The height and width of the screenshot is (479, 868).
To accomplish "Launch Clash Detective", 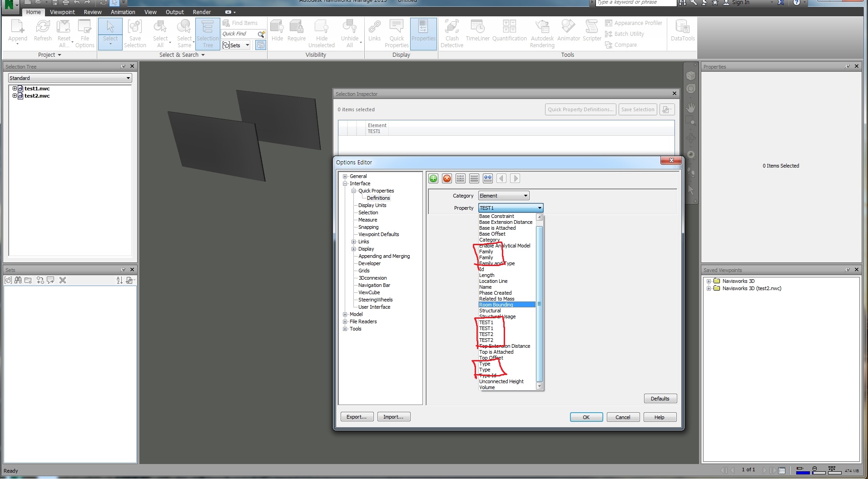I will tap(452, 33).
